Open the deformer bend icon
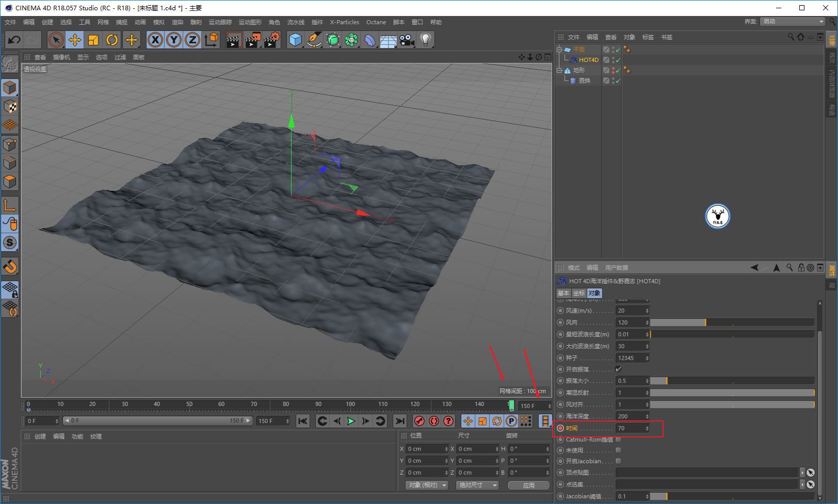 (370, 40)
